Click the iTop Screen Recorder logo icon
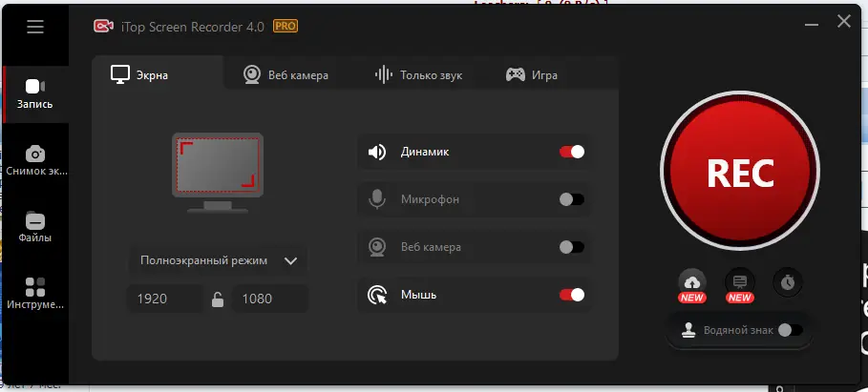 (103, 26)
